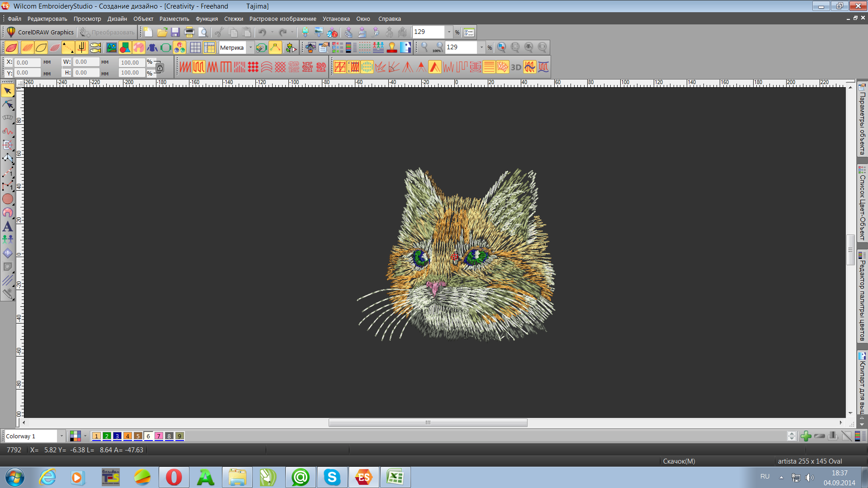868x488 pixels.
Task: Open the Параметры объекта side panel
Action: pyautogui.click(x=862, y=120)
